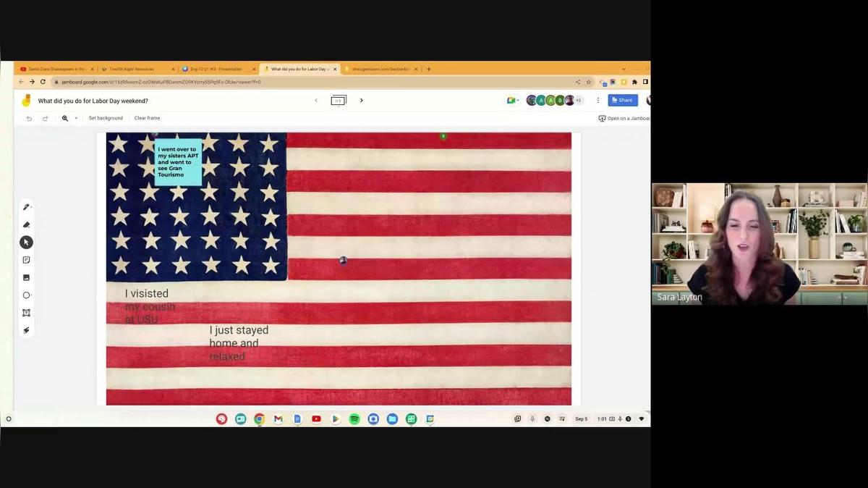
Task: Open Gmail from the shelf
Action: point(278,418)
